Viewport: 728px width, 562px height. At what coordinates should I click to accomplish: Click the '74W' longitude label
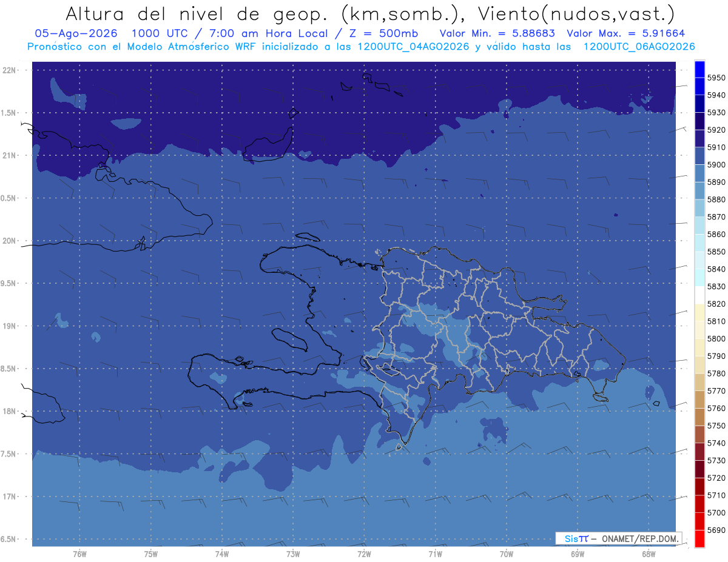pyautogui.click(x=222, y=554)
